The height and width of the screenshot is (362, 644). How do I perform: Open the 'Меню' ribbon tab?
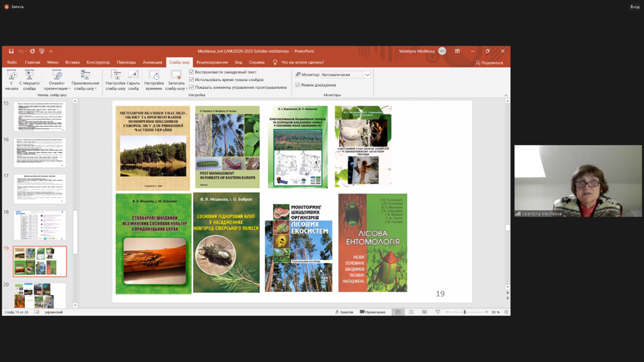[x=53, y=62]
